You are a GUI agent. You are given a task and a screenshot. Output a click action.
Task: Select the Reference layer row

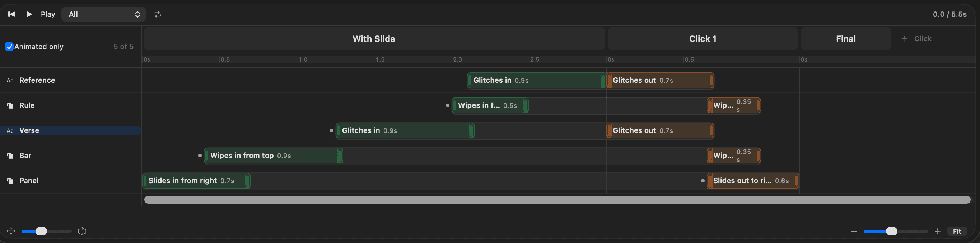pos(71,80)
